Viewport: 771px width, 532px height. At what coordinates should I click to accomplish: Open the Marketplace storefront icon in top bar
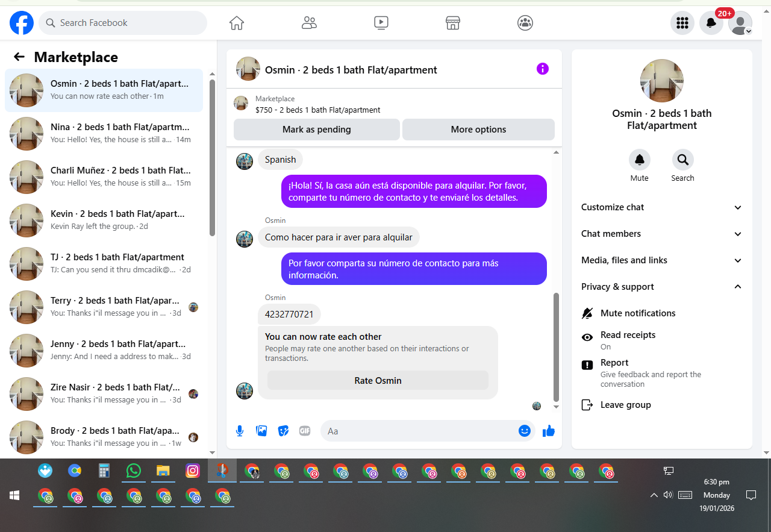[x=453, y=23]
